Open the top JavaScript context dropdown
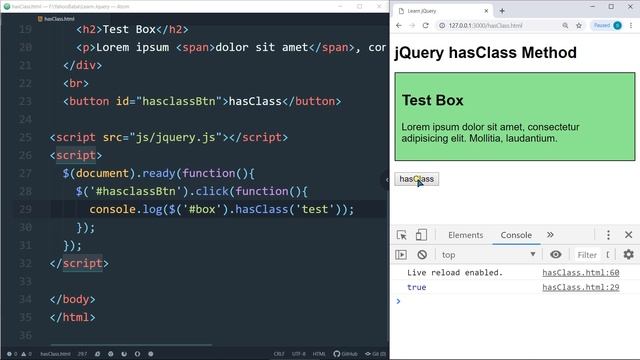This screenshot has width=640, height=360. coord(488,255)
